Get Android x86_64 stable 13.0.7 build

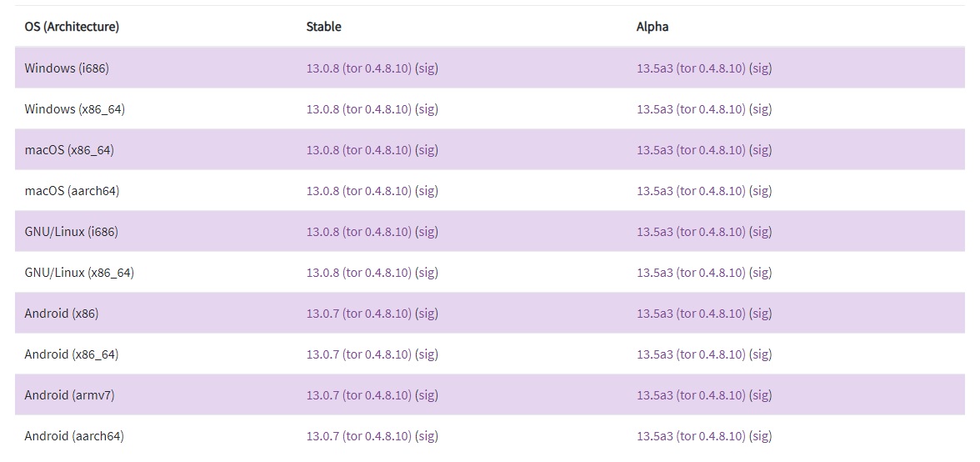(358, 354)
